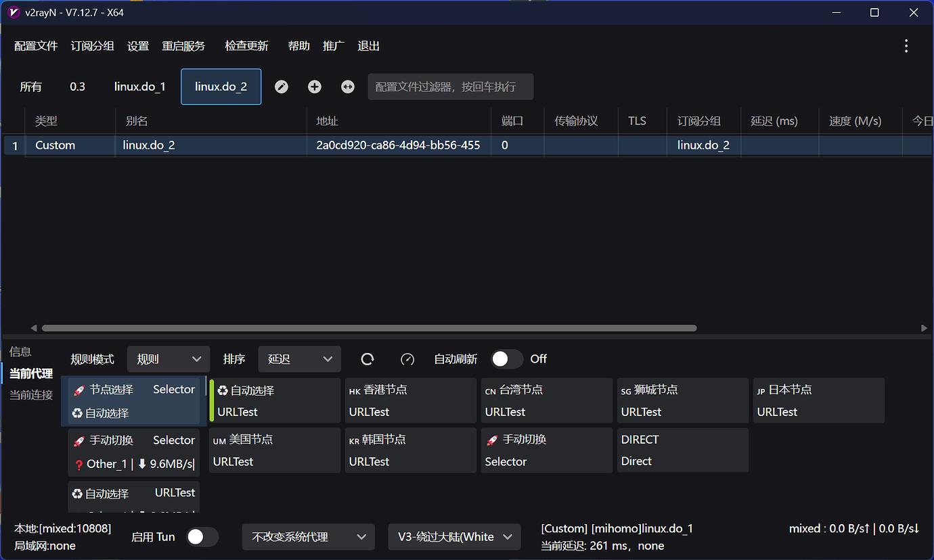Viewport: 934px width, 560px height.
Task: Click the 别名 column header
Action: pos(211,121)
